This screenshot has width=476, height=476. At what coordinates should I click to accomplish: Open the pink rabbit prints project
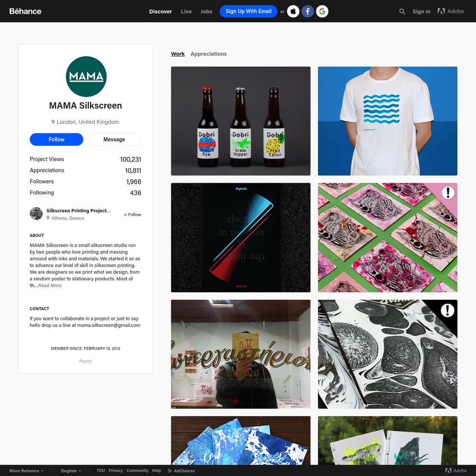pos(387,238)
